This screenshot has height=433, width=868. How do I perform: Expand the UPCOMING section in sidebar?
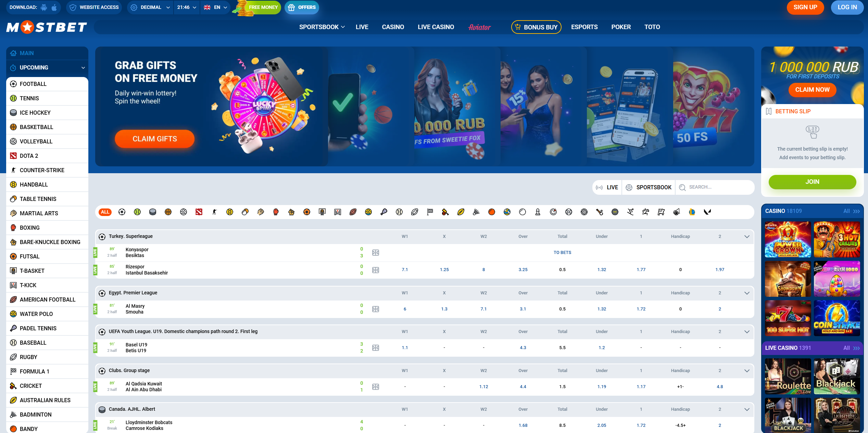tap(47, 67)
